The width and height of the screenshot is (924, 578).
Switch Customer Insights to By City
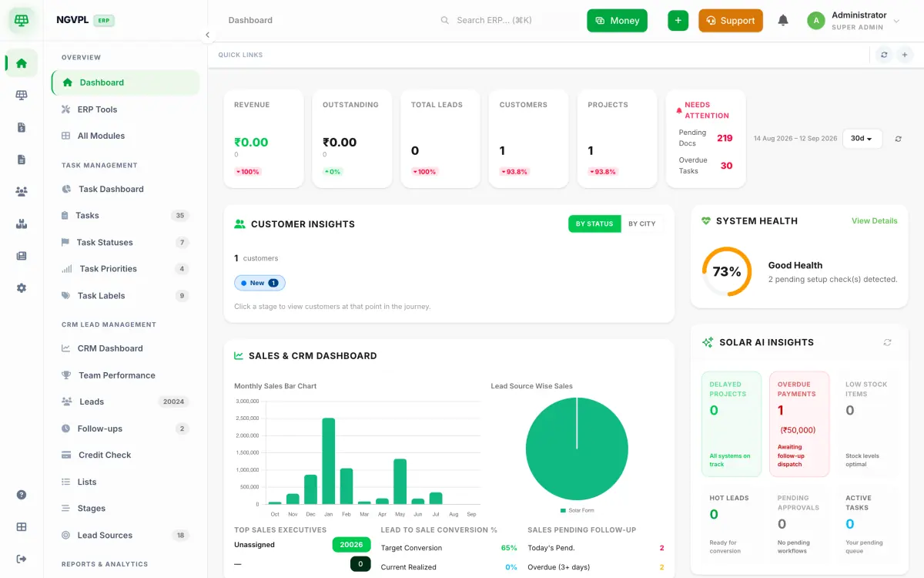tap(641, 223)
